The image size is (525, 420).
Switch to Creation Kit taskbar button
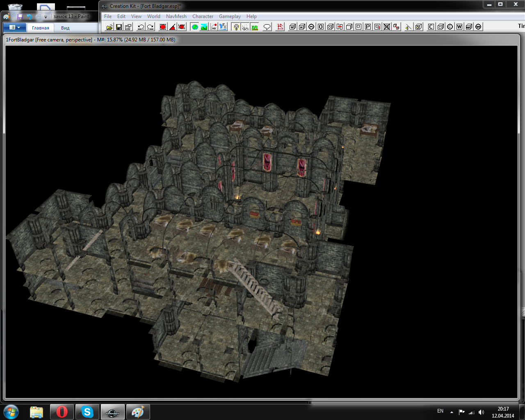[x=113, y=412]
